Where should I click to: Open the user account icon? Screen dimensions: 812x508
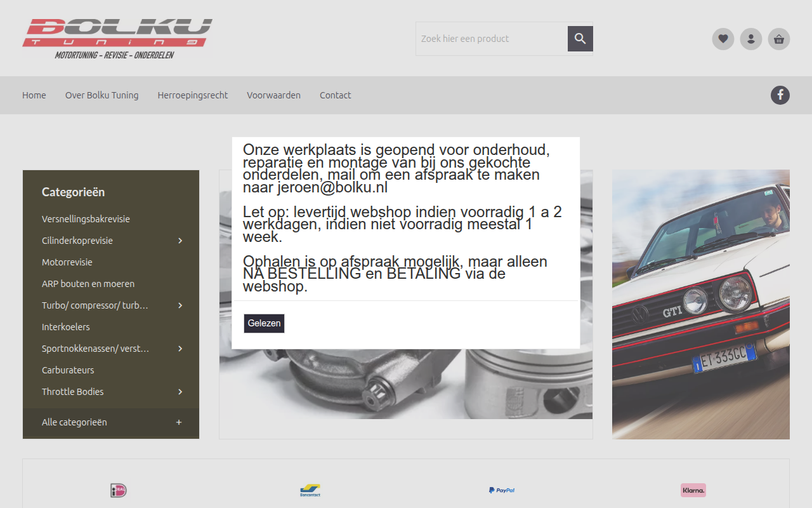coord(751,39)
